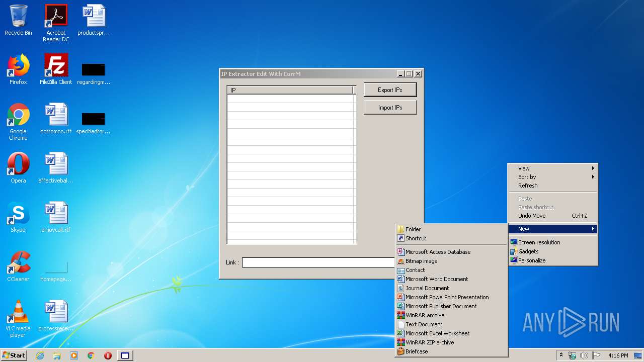Click the IP column header
The height and width of the screenshot is (362, 644).
click(291, 90)
